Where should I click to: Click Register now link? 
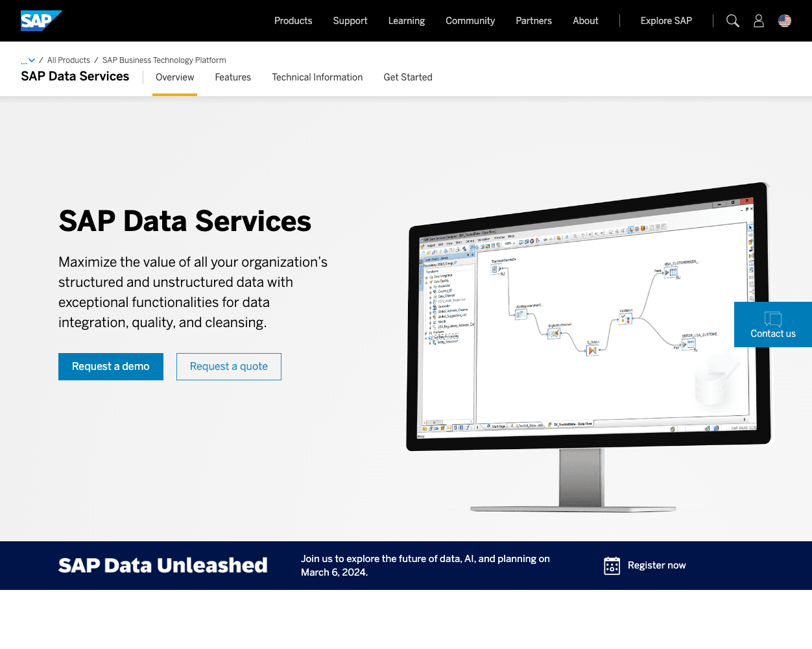click(x=657, y=565)
